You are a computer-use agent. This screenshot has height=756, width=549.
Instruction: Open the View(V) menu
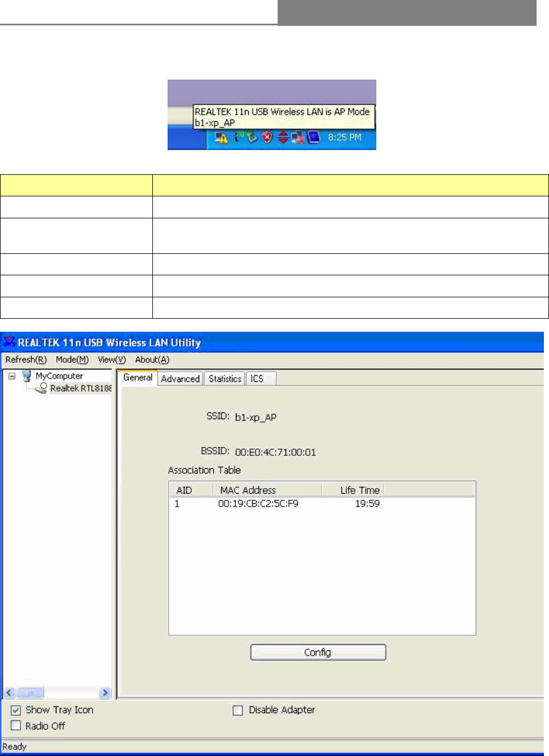pos(112,359)
